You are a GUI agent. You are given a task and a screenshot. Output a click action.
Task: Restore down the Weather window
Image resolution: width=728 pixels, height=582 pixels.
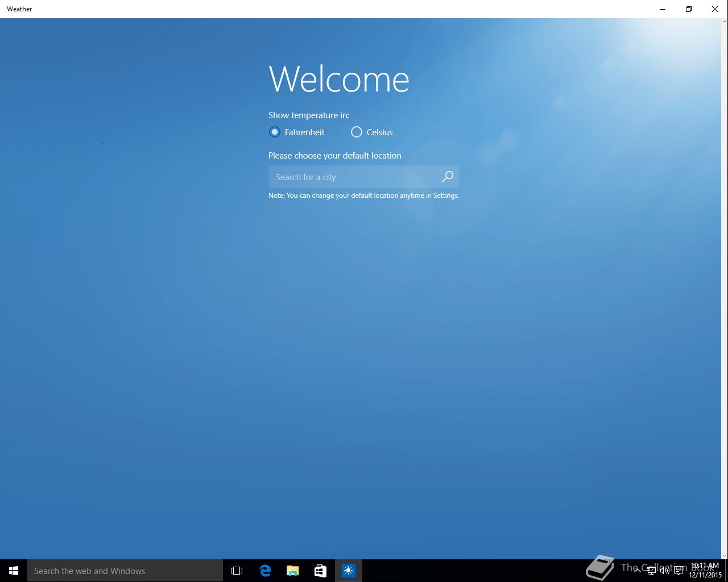click(689, 9)
